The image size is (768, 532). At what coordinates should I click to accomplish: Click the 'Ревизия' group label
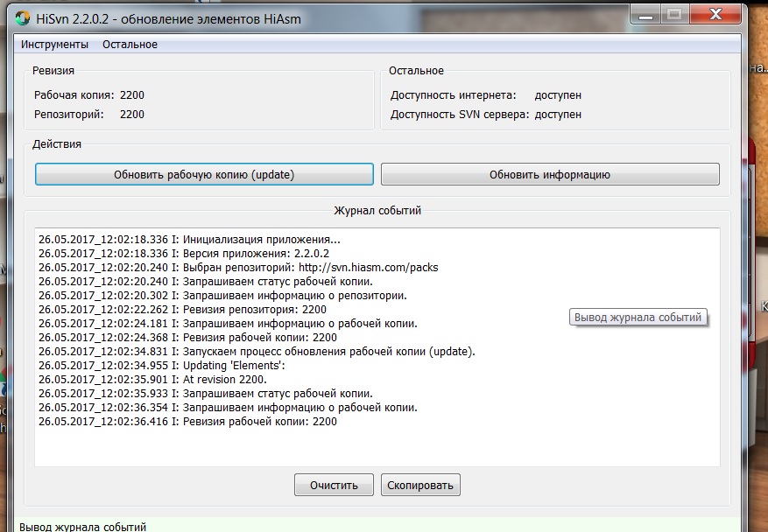coord(53,71)
